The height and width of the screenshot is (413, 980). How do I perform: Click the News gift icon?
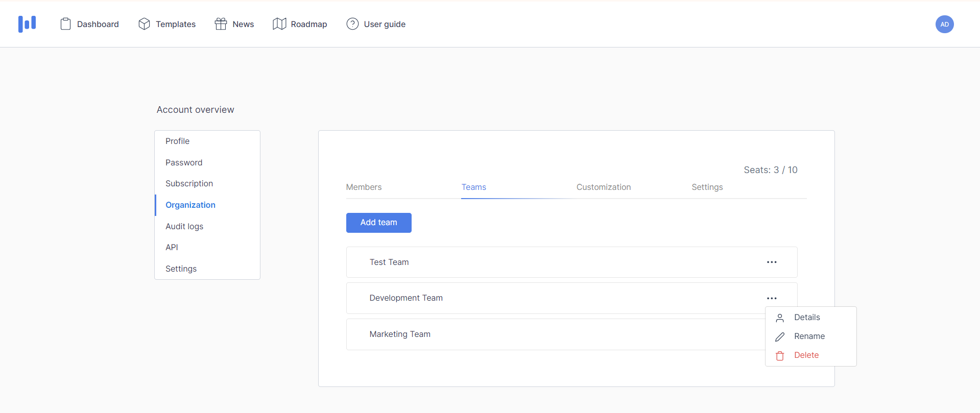pos(221,24)
